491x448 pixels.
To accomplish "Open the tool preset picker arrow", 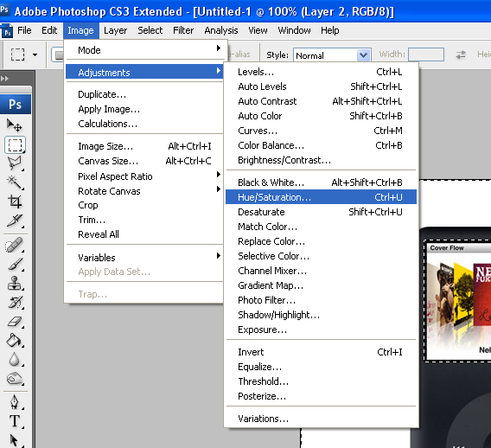I will click(x=35, y=54).
